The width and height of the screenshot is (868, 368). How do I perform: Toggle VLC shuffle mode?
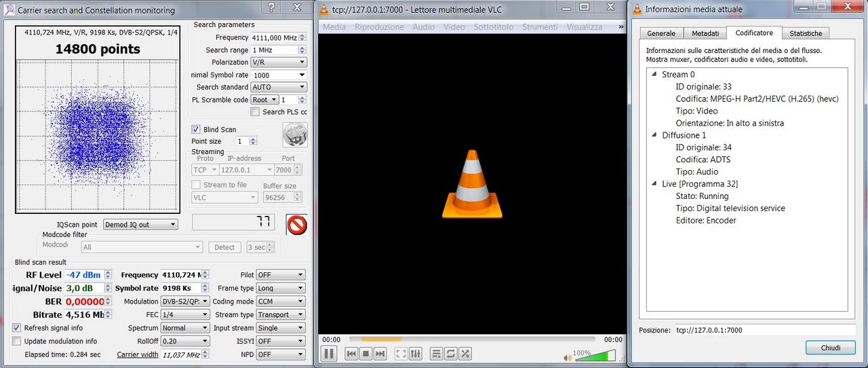[465, 354]
